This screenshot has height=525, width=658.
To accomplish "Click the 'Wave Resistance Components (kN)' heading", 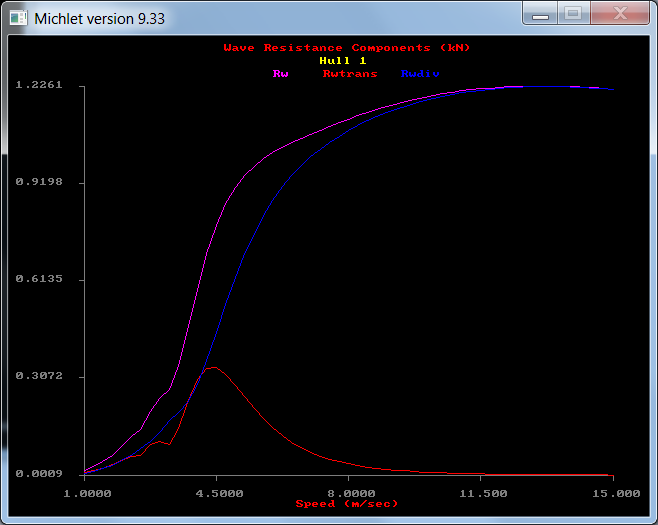I will click(347, 47).
